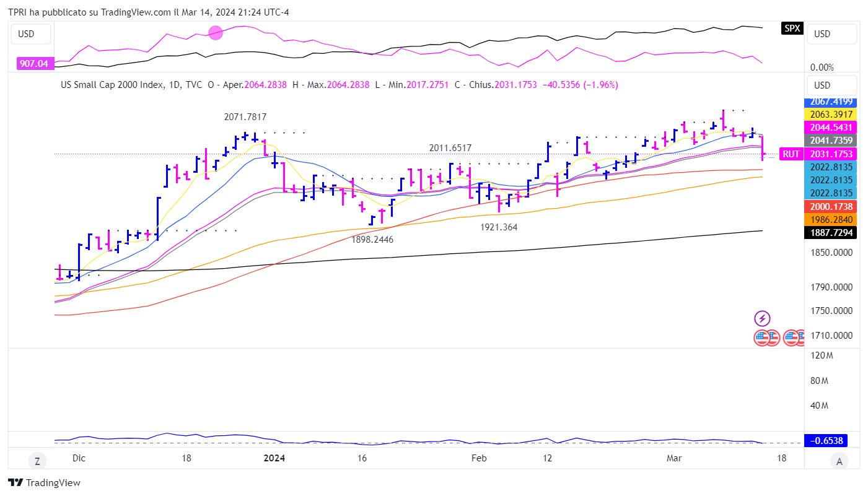Open the USD dropdown right of the SPX label
Viewport: 868px width, 496px height.
832,34
